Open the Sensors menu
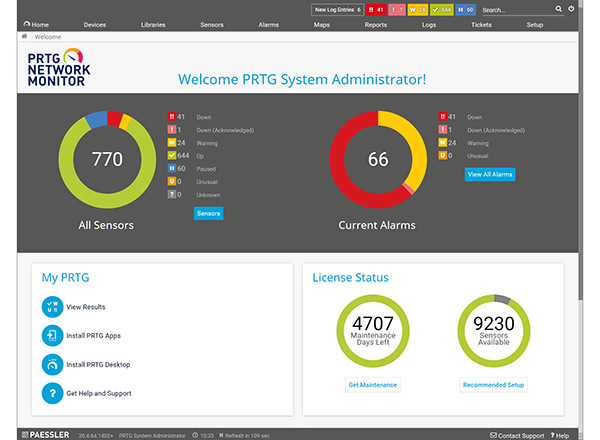Screen dimensions: 600x440 pos(212,24)
